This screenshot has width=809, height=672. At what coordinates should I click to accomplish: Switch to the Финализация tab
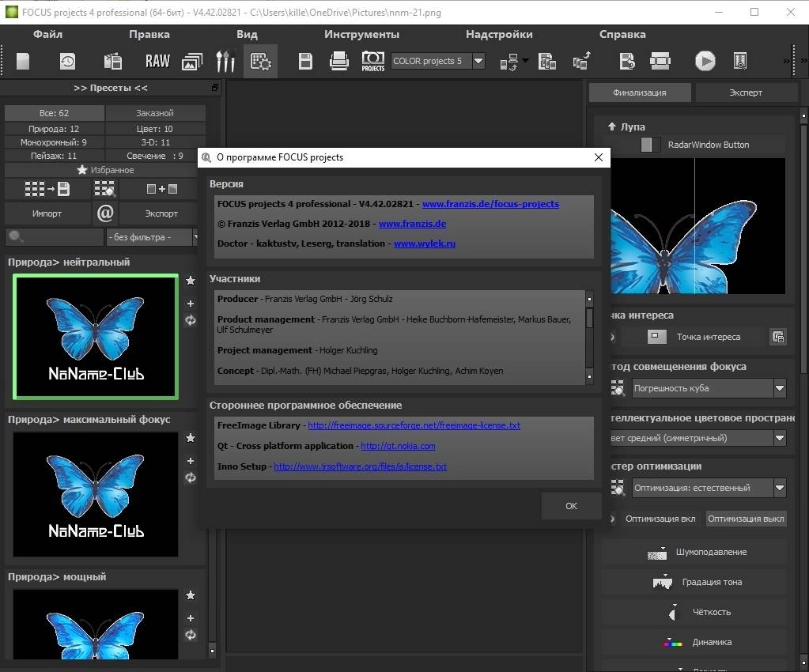click(x=639, y=92)
